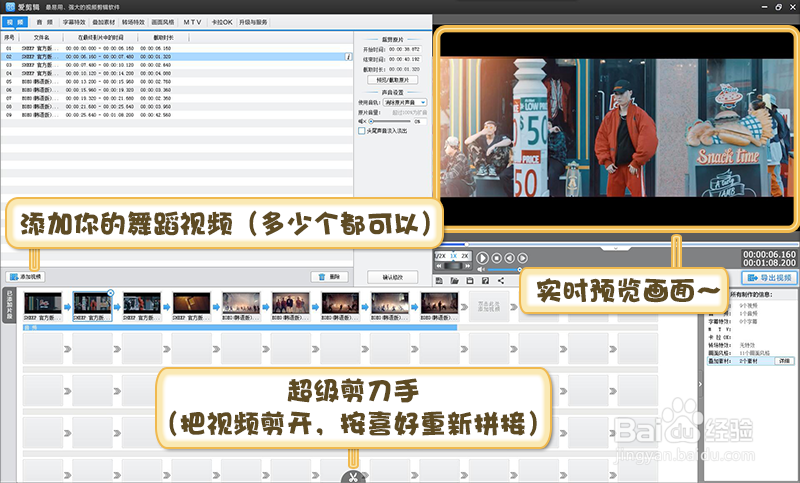The height and width of the screenshot is (483, 800).
Task: Click the blue audio track bar
Action: click(x=240, y=327)
